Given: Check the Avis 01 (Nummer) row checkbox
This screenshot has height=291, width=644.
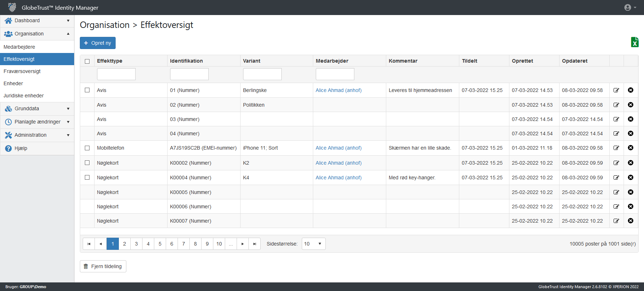Looking at the screenshot, I should click(87, 90).
